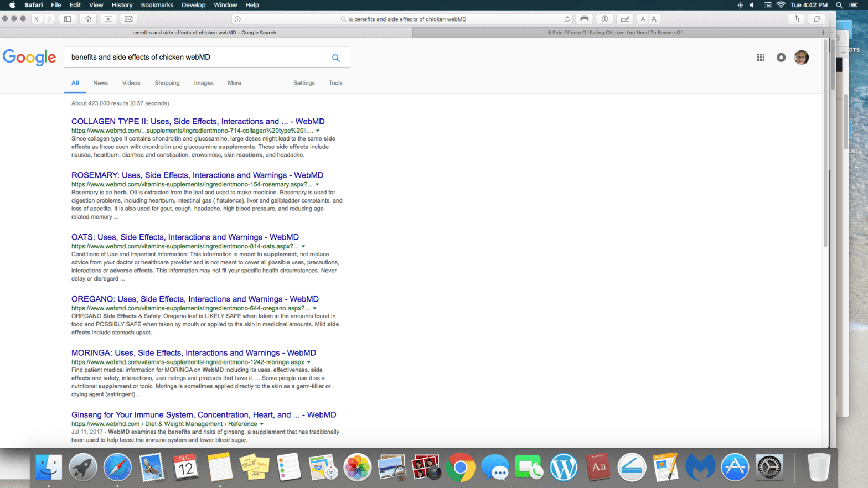Open the Top Sites star icon

coord(108,19)
